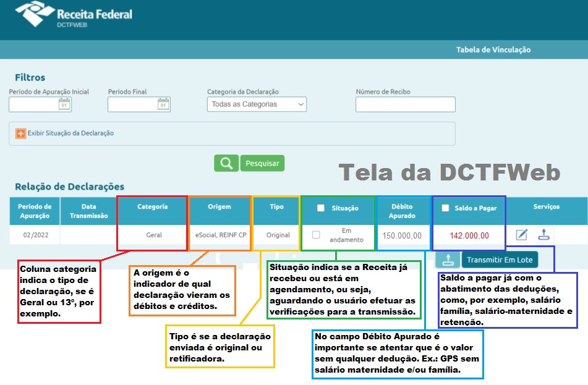Click the Número de Recibo input field
This screenshot has width=588, height=385.
point(406,104)
